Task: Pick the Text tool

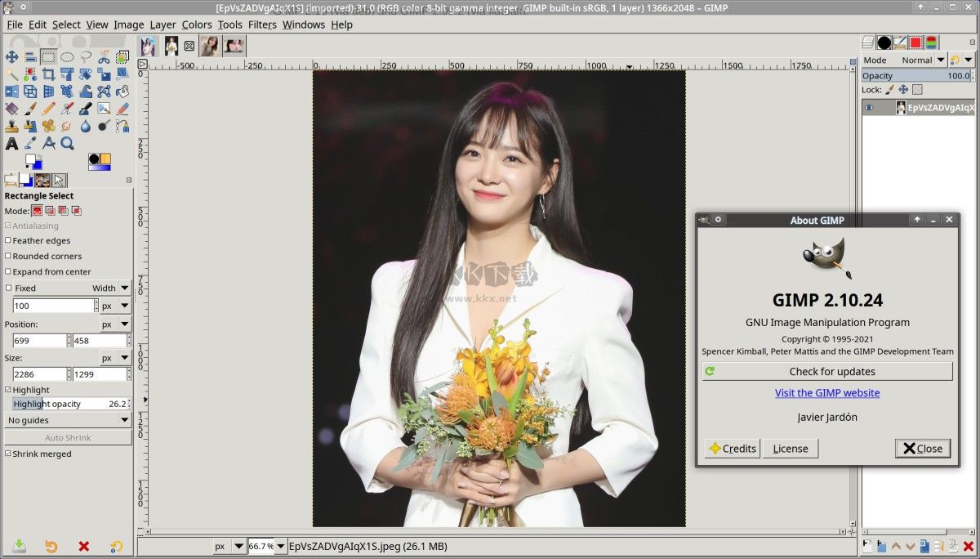Action: (11, 144)
